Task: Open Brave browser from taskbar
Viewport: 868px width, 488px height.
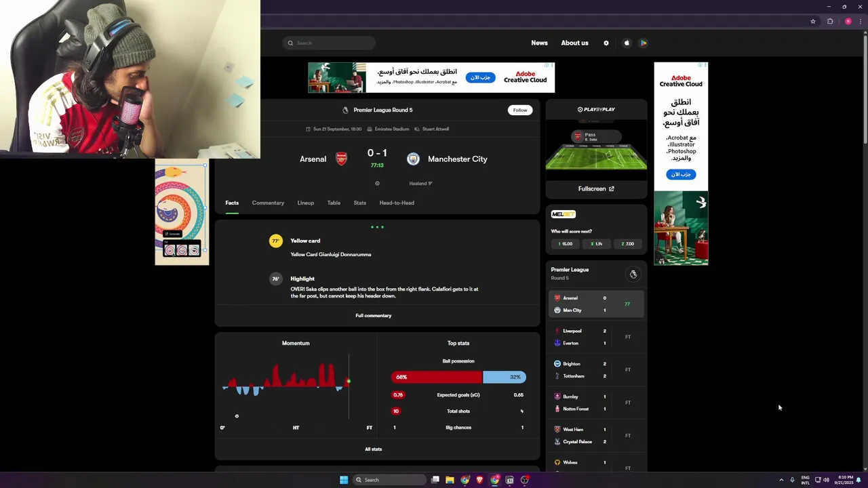Action: (479, 480)
